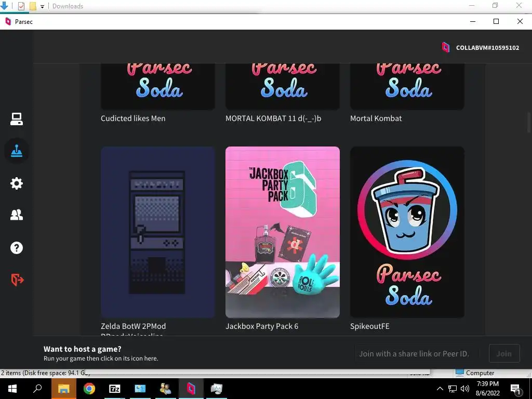Image resolution: width=532 pixels, height=399 pixels.
Task: Open taskbar Search magnifier icon
Action: [x=37, y=389]
